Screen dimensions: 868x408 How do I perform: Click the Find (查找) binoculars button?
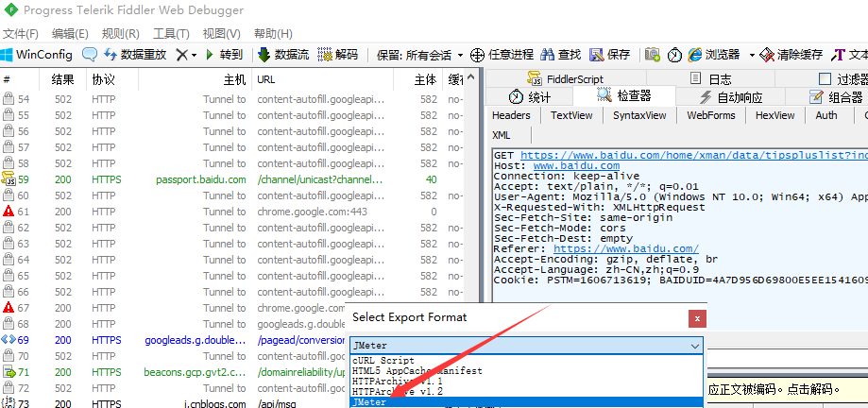[560, 54]
